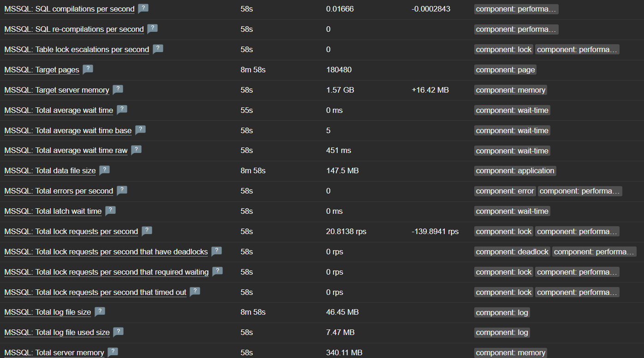Select MSSQL: Total average wait time base link

point(68,131)
